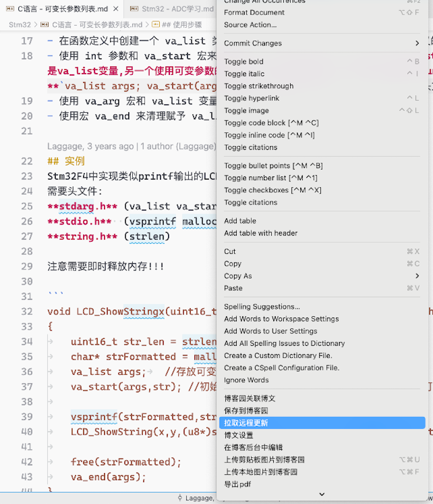Click highlighted 拉取远程更新 entry
Viewport: 433px width, 504px height.
click(322, 423)
